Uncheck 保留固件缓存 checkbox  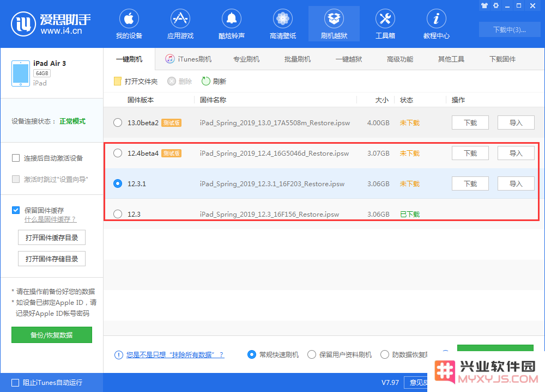(x=16, y=210)
